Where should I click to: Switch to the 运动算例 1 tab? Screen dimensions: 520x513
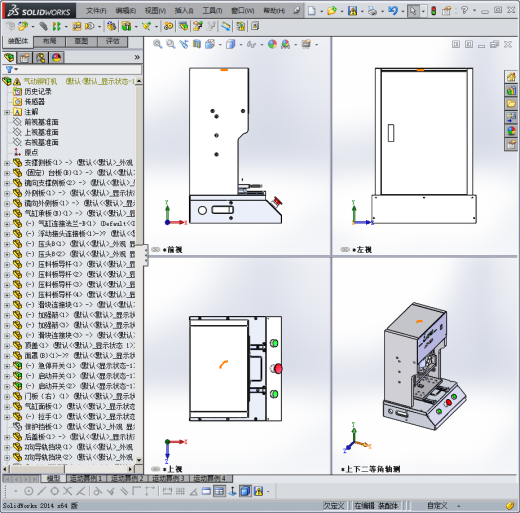86,479
